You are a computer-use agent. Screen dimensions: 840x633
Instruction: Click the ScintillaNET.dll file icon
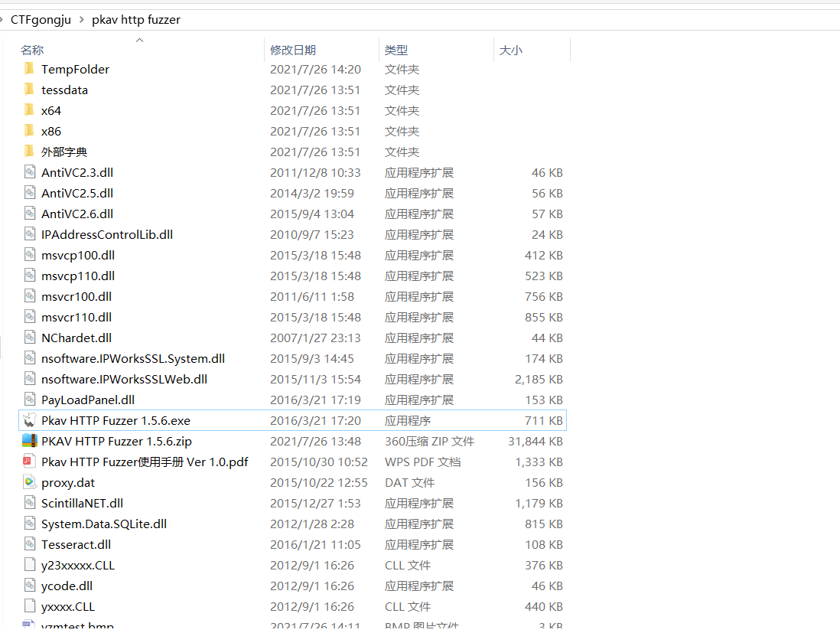click(30, 503)
